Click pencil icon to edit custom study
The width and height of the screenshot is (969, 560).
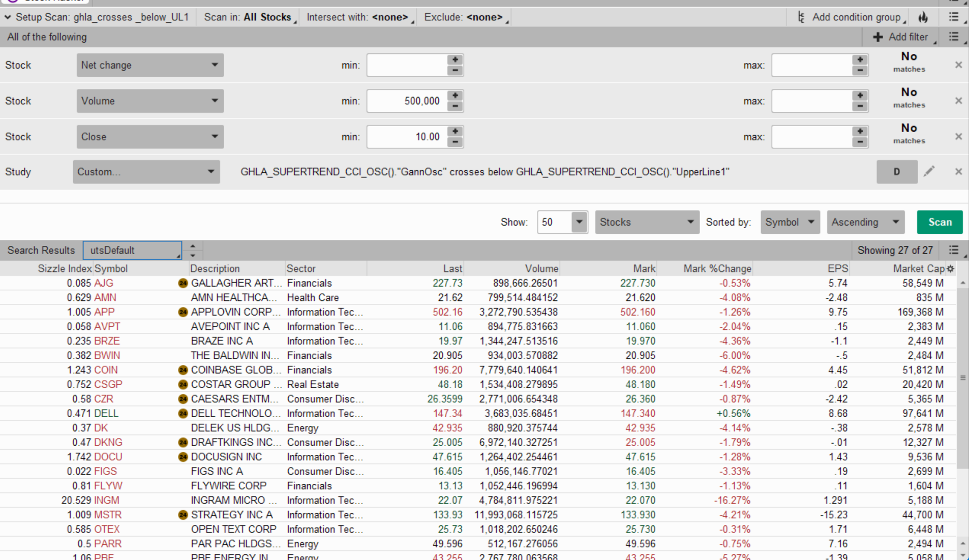pos(929,172)
